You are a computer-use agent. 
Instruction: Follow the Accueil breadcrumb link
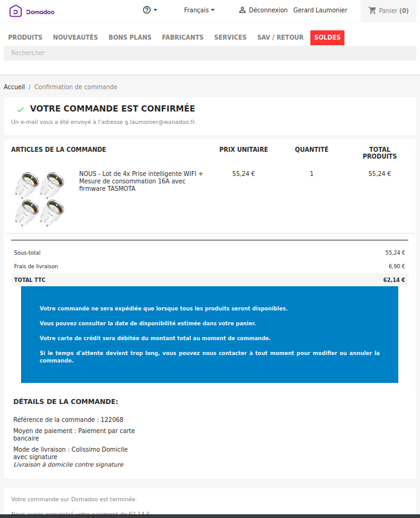coord(14,87)
